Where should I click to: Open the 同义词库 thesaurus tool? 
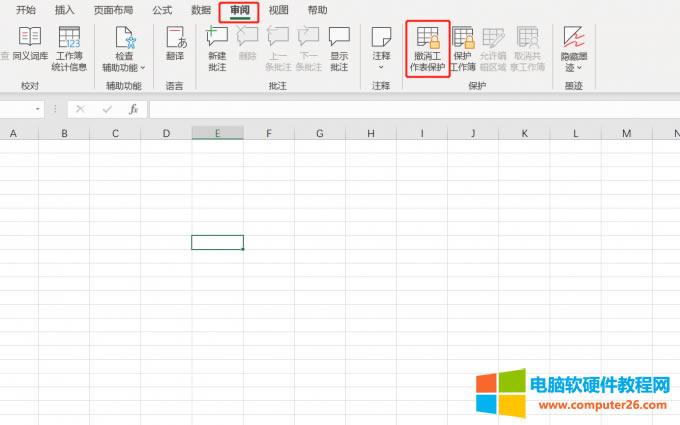point(30,43)
